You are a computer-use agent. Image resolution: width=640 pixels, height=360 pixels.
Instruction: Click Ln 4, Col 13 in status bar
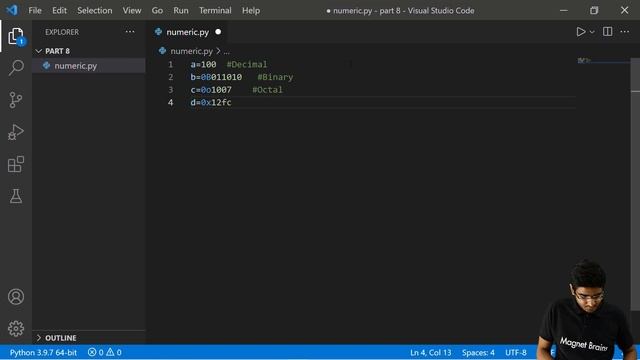[x=431, y=352]
